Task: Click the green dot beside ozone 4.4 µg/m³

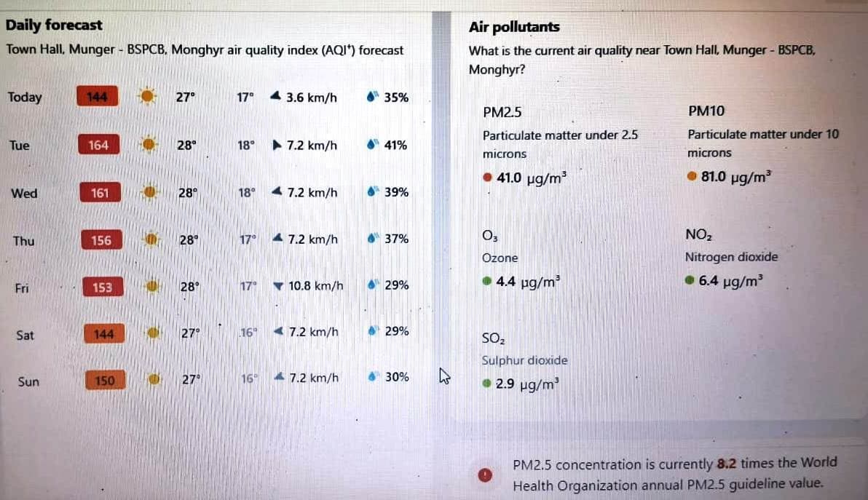Action: pyautogui.click(x=486, y=281)
